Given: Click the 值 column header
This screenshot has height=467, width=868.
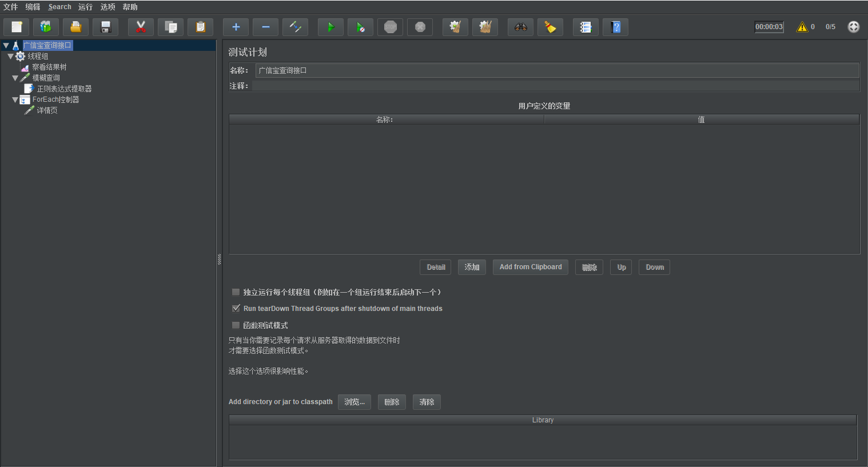Looking at the screenshot, I should click(702, 119).
